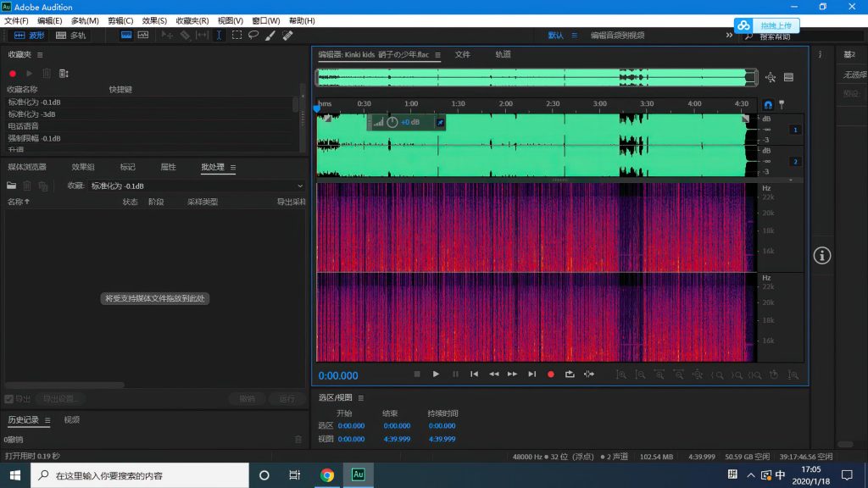Toggle channel 2 enable button

[795, 162]
